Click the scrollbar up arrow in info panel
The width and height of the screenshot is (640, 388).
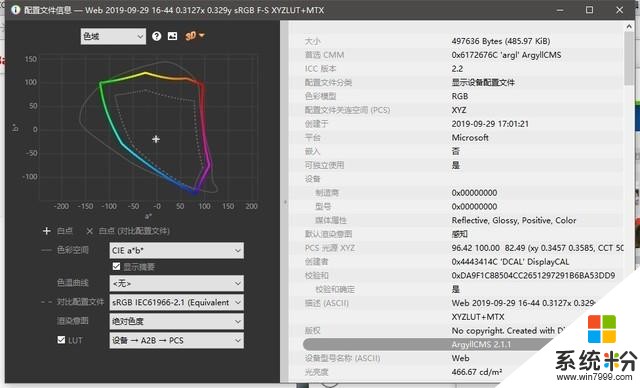tap(629, 27)
